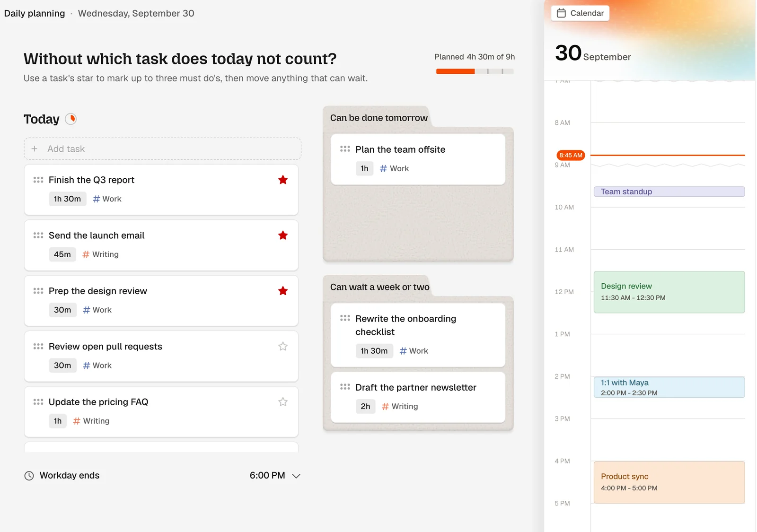Click the Work hashtag on Plan the team offsite
This screenshot has width=757, height=532.
[394, 168]
